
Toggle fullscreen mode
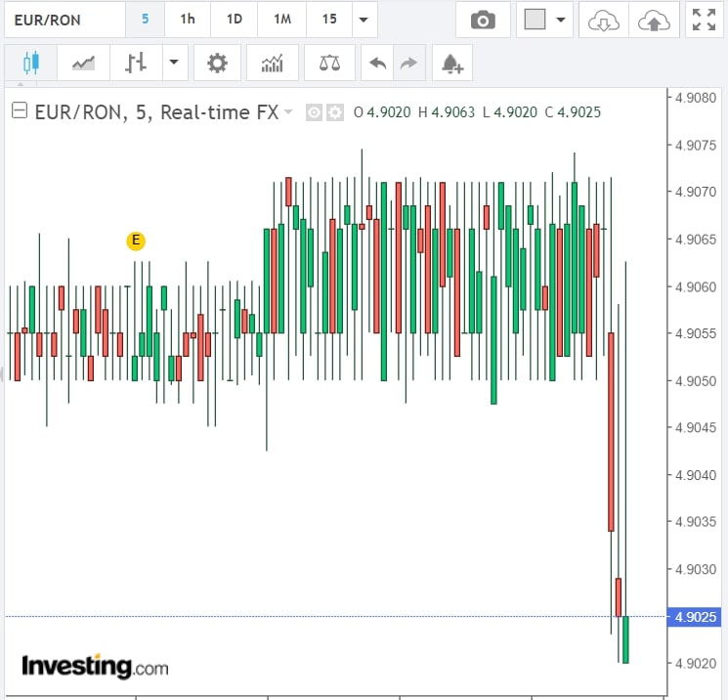[703, 20]
